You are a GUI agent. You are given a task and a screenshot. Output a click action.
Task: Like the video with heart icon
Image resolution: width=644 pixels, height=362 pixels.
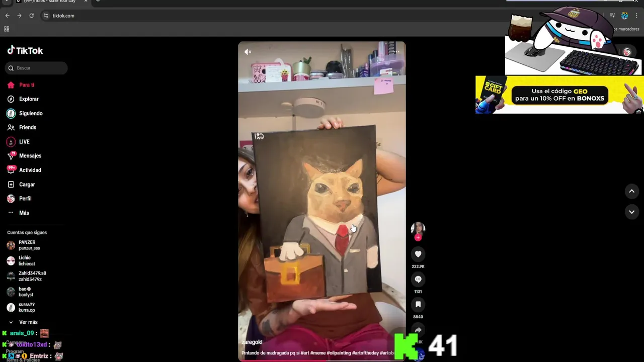coord(418,254)
